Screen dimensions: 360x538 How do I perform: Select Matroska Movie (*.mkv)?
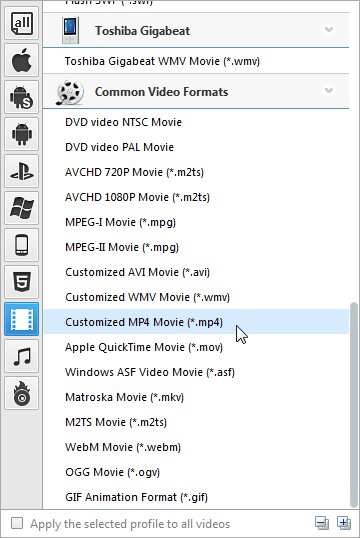196,397
